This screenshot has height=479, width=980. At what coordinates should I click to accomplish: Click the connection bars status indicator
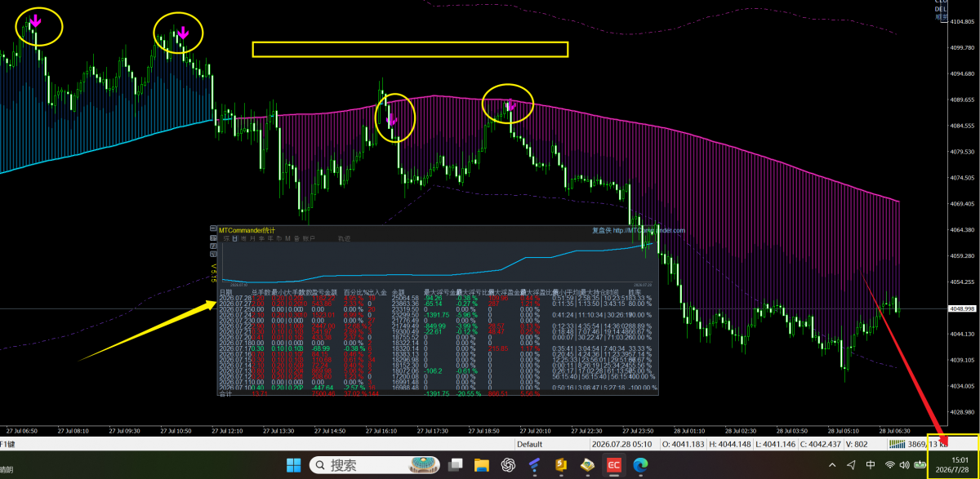pos(898,445)
